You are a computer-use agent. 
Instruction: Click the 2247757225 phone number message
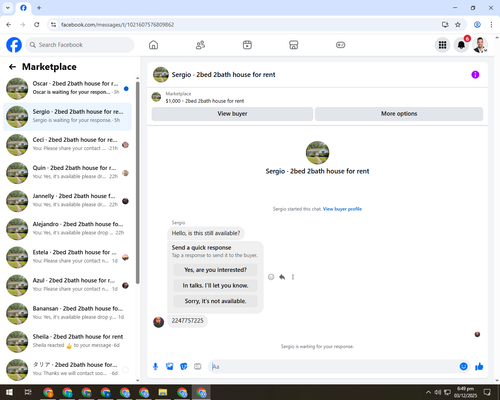pyautogui.click(x=187, y=321)
